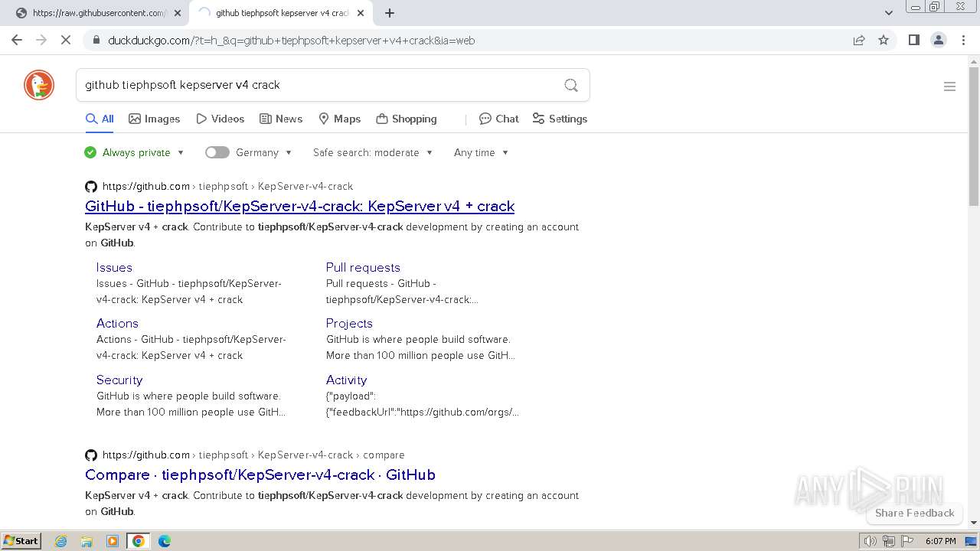Click the system clock showing 6:07 PM
This screenshot has width=980, height=551.
click(940, 541)
